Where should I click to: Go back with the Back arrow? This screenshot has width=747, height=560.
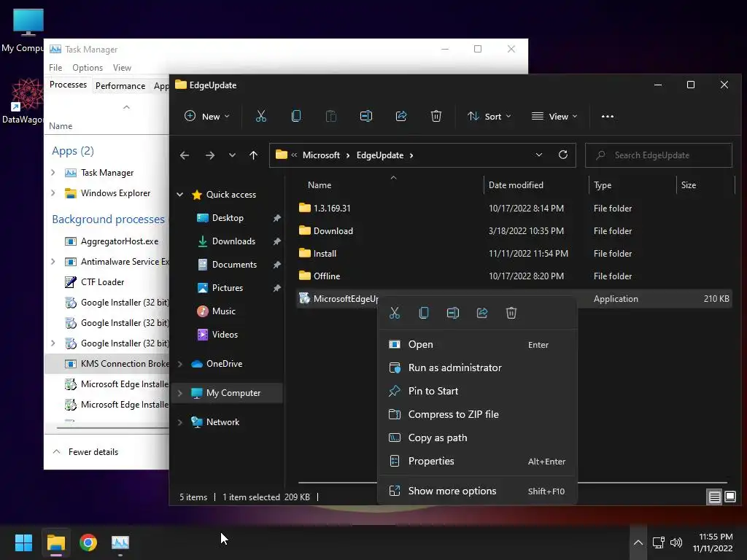(x=185, y=155)
